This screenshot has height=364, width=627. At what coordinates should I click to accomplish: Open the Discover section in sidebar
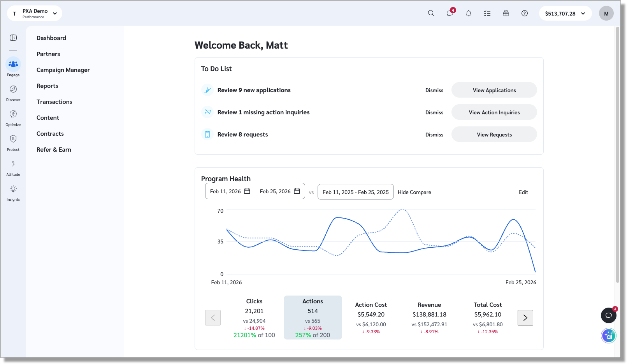[13, 93]
